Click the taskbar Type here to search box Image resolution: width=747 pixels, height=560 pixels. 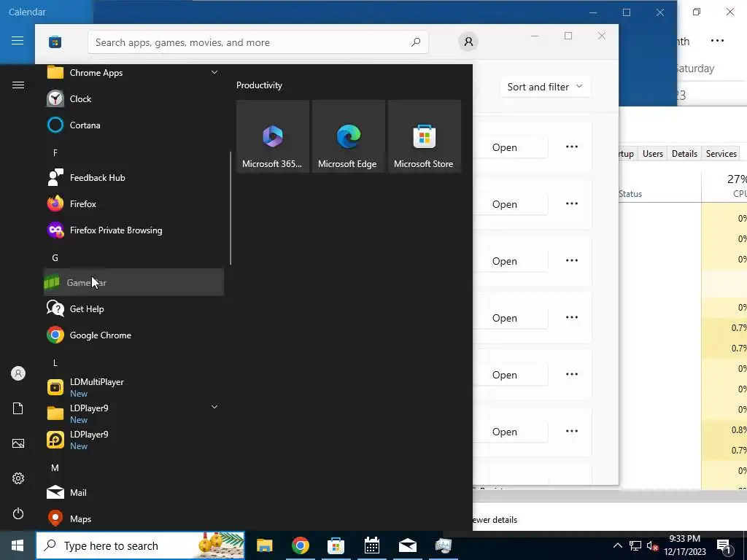[140, 545]
